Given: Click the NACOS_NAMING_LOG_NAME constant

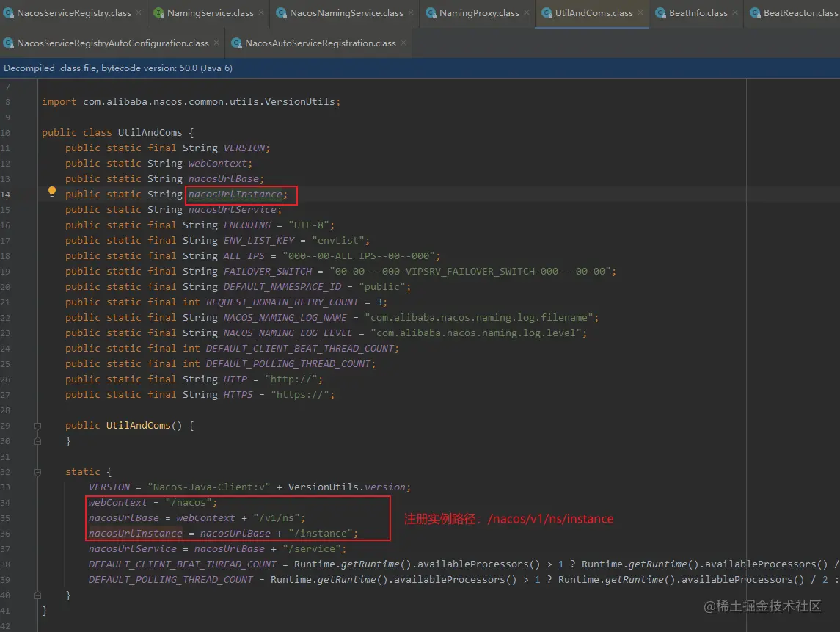Looking at the screenshot, I should tap(285, 318).
